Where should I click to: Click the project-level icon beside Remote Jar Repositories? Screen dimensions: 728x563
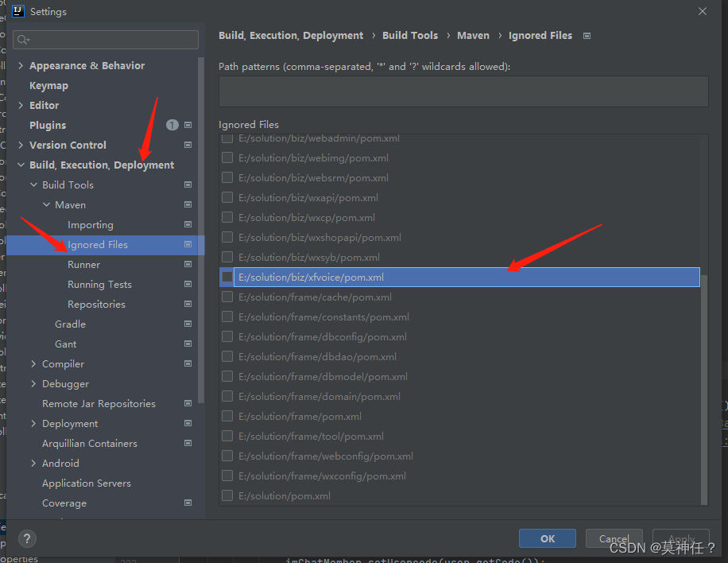coord(188,404)
